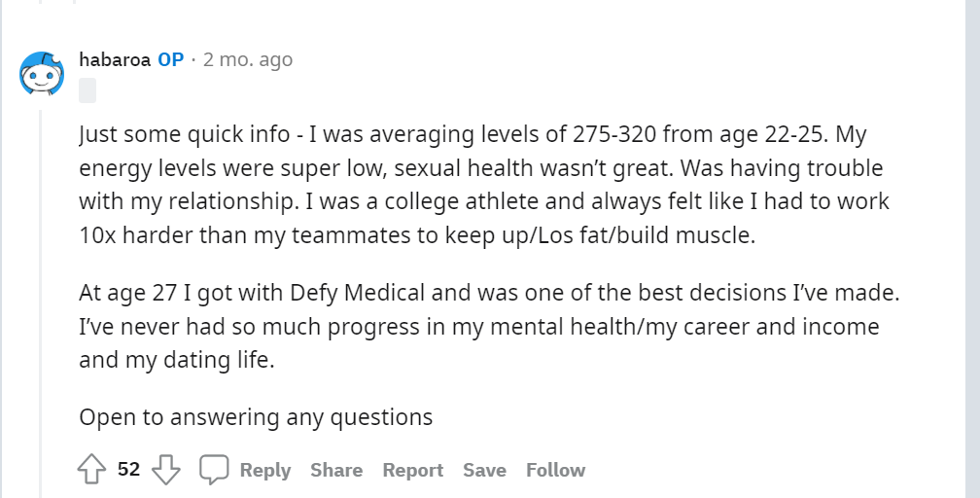Screen dimensions: 980x498
Task: Follow this comment thread
Action: (x=556, y=470)
